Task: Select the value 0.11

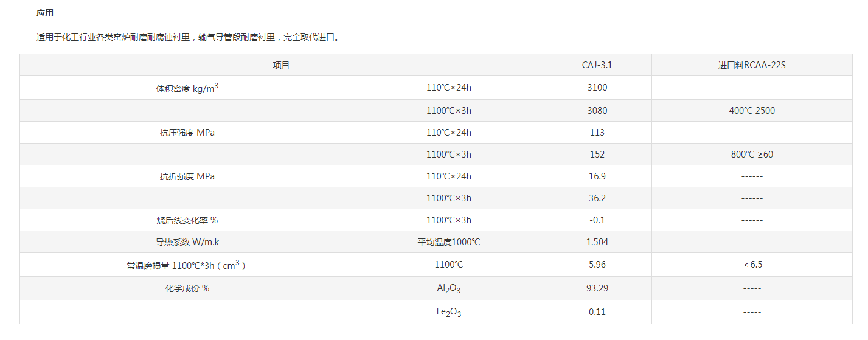Action: coord(597,312)
